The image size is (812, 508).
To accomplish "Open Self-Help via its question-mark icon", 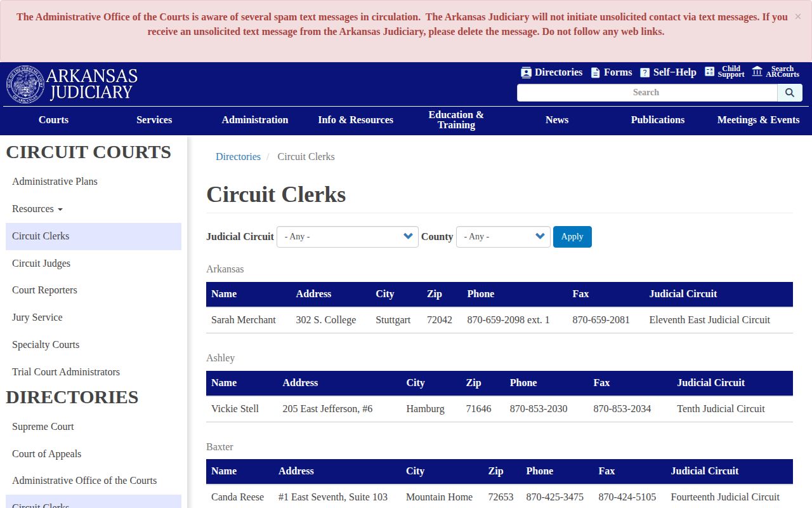I will [x=645, y=72].
